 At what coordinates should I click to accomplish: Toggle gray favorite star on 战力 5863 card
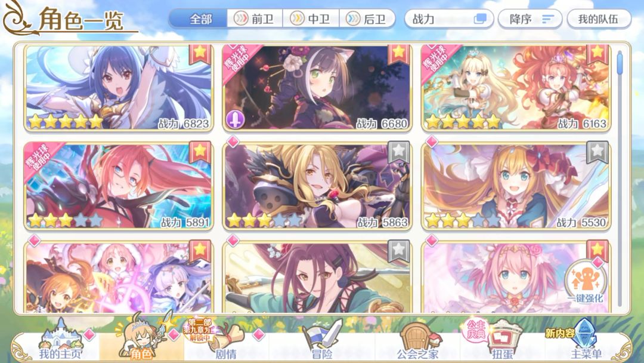coord(398,152)
